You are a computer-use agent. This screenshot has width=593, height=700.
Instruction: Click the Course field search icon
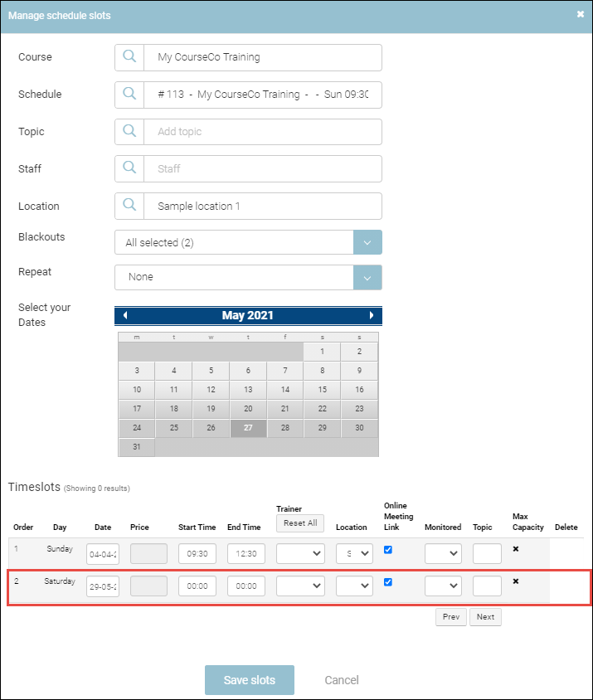[x=129, y=57]
